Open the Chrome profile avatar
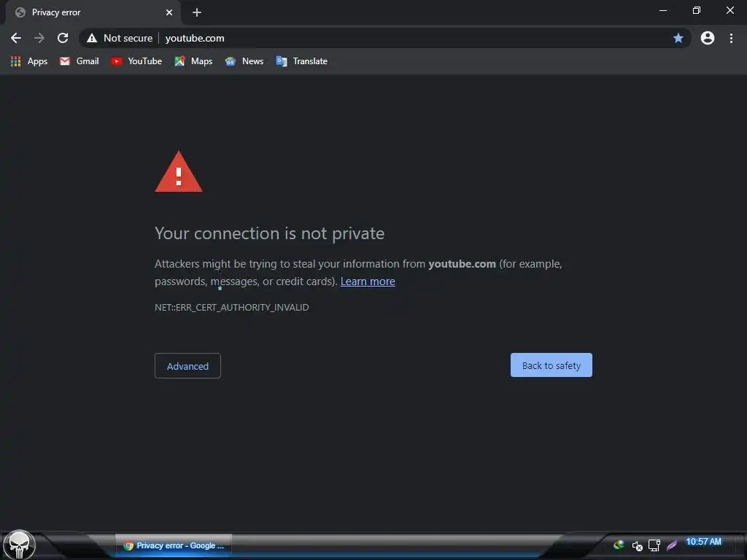Screen dimensions: 747x560 coord(708,38)
